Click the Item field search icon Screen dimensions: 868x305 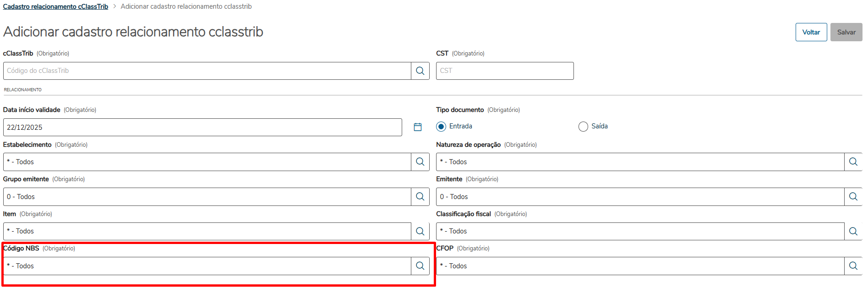420,231
